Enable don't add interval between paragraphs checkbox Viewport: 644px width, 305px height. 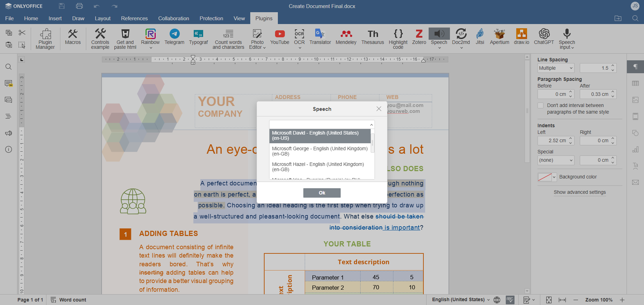coord(541,106)
